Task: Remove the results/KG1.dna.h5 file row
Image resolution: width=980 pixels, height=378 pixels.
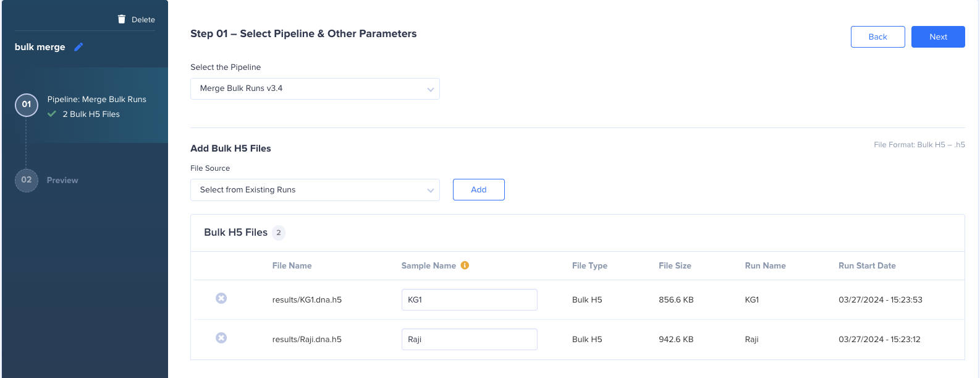Action: pos(221,298)
